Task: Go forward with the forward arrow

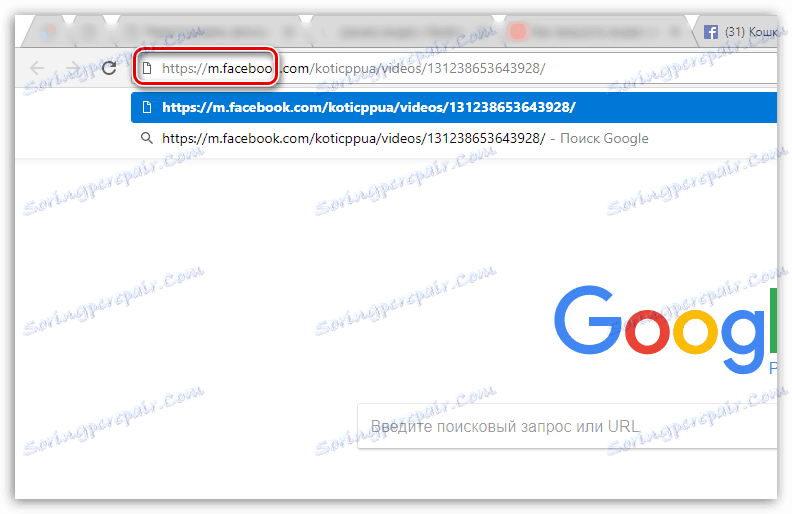Action: click(x=73, y=68)
